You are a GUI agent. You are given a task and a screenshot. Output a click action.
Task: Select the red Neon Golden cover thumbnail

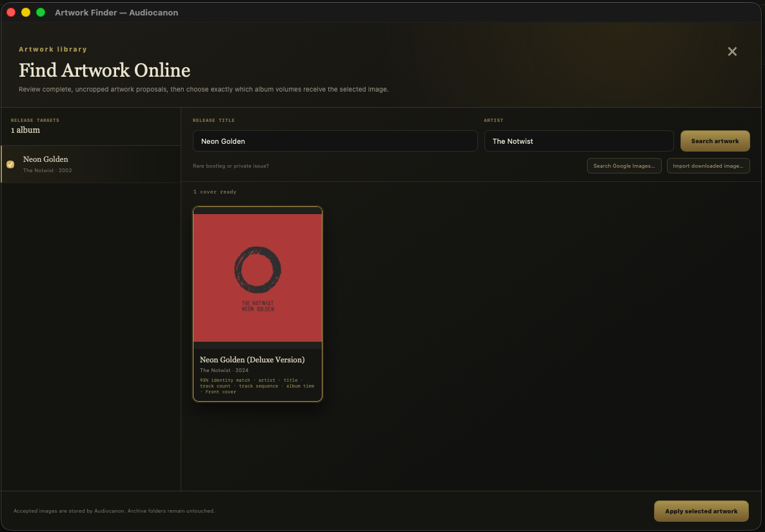(x=257, y=278)
